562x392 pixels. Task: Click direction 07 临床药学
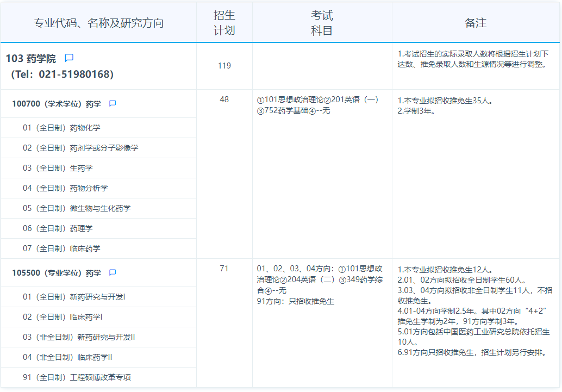pos(61,248)
